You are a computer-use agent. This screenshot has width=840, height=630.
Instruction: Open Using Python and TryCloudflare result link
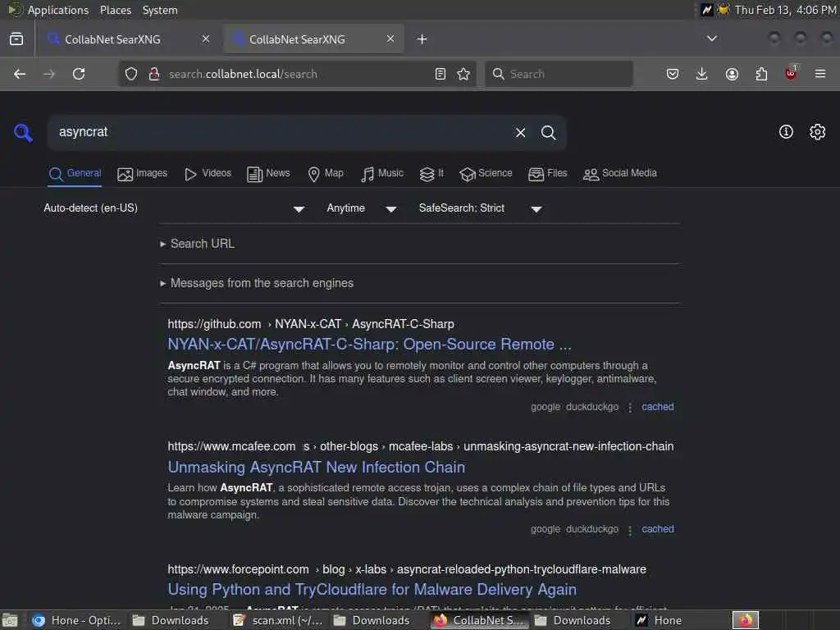[x=372, y=589]
